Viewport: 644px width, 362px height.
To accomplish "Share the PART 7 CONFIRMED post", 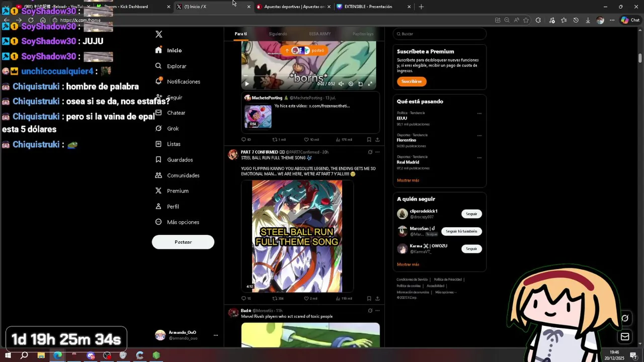I will tap(377, 298).
